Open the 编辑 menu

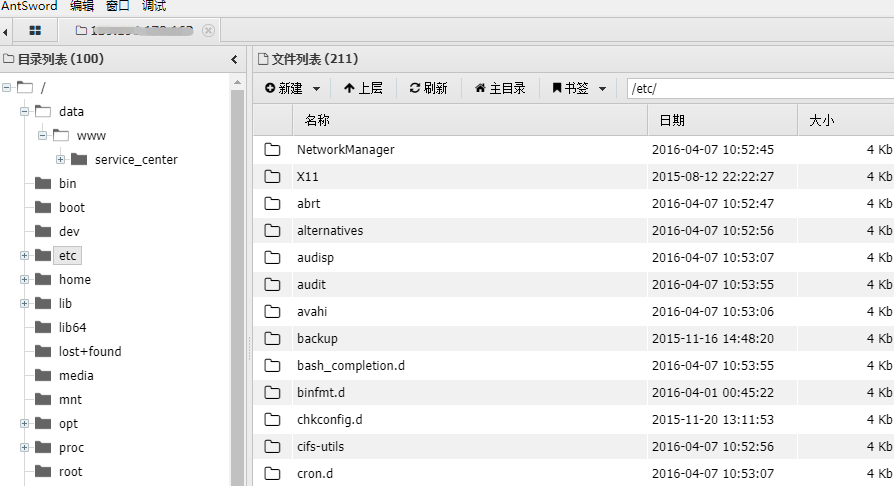coord(82,6)
